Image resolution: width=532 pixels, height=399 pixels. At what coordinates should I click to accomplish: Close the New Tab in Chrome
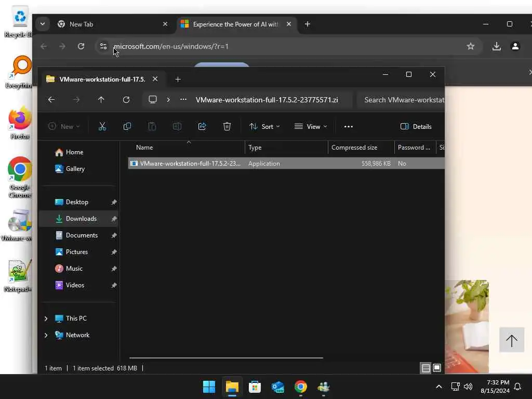tap(165, 24)
